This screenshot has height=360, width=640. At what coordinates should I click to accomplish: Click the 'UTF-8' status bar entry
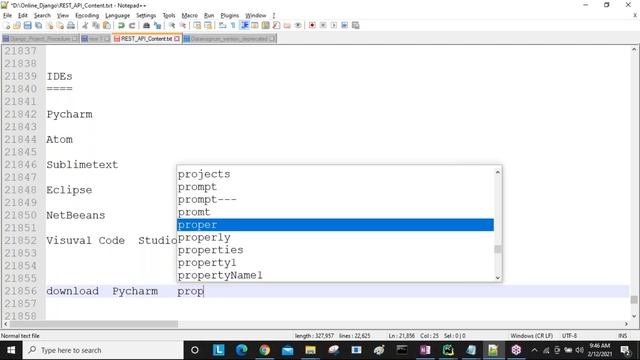569,336
